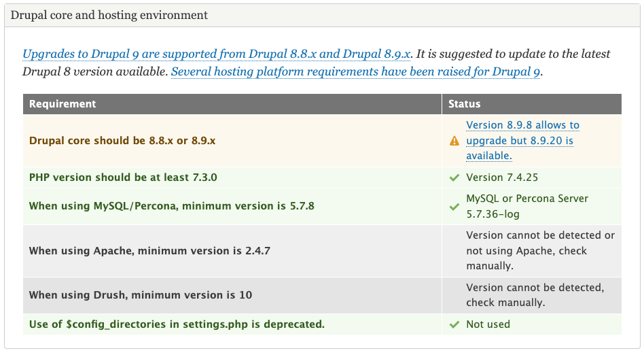Click the Apache version cannot be detected status
Image resolution: width=644 pixels, height=353 pixels.
coord(540,251)
